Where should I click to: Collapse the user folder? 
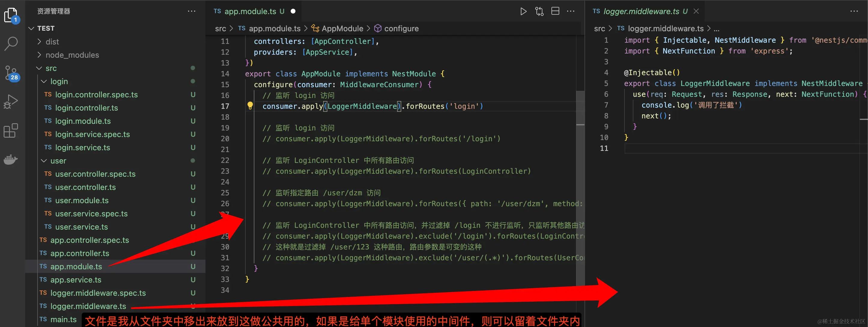point(58,161)
